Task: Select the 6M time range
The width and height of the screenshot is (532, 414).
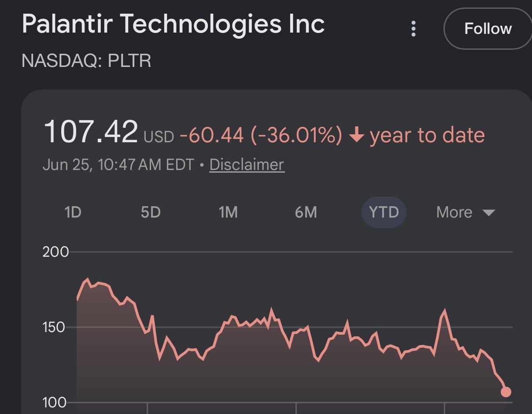Action: [x=306, y=212]
